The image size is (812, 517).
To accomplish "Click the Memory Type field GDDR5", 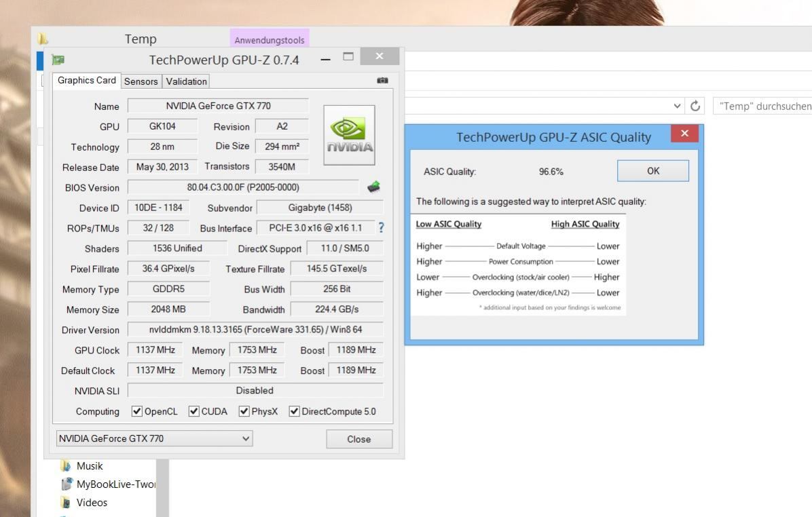I will point(168,289).
